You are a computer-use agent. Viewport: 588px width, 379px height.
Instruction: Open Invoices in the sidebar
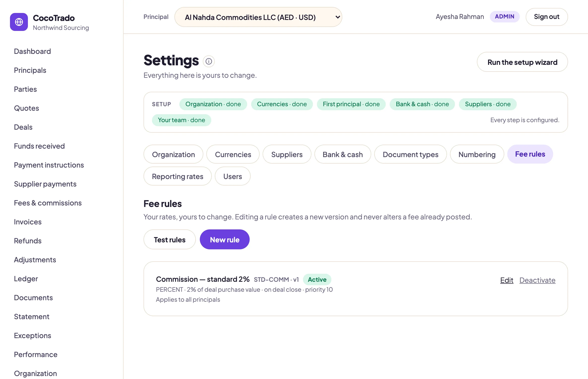[x=28, y=222]
